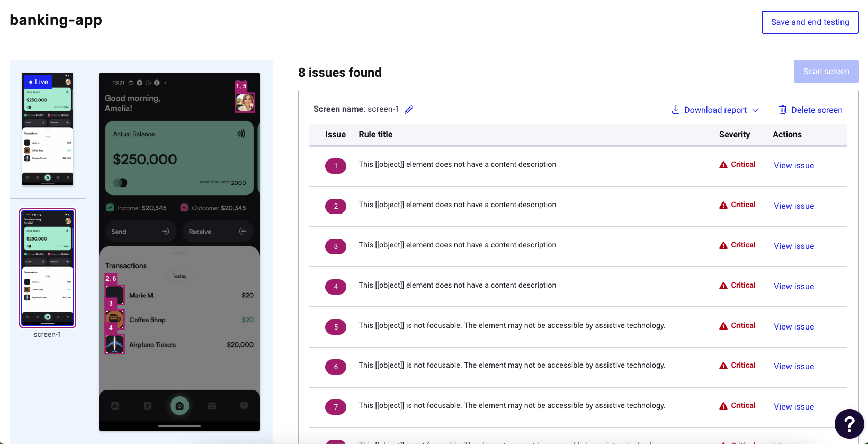868x444 pixels.
Task: Click the Delete screen link
Action: 816,110
